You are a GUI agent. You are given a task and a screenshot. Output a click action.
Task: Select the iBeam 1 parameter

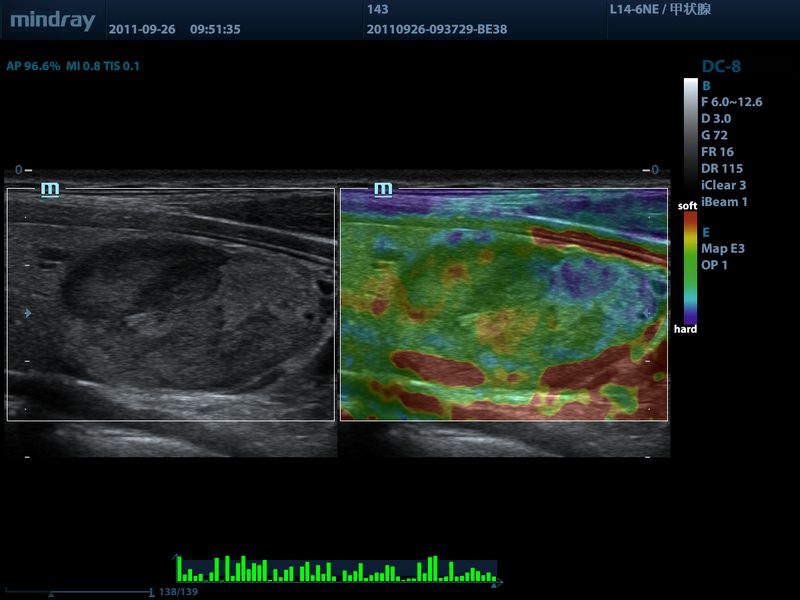tap(724, 202)
